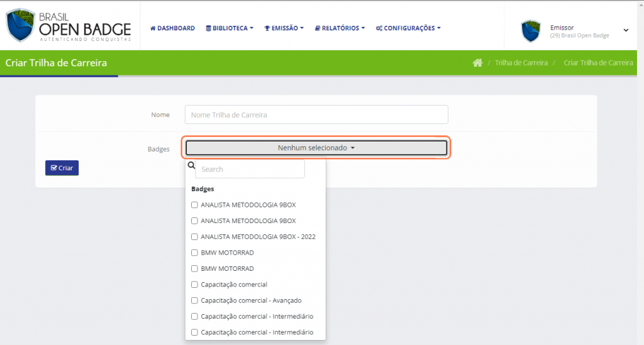Open the Configurações menu
The height and width of the screenshot is (345, 644).
(408, 28)
